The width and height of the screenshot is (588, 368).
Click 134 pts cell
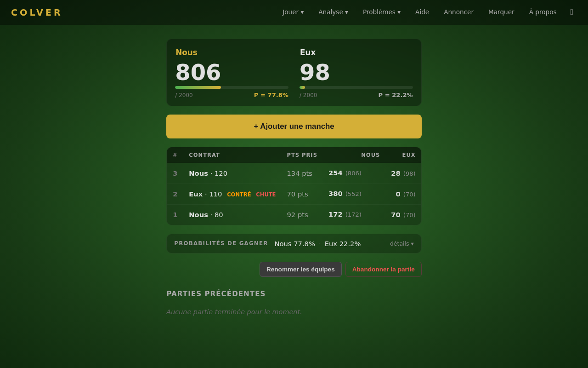click(300, 173)
